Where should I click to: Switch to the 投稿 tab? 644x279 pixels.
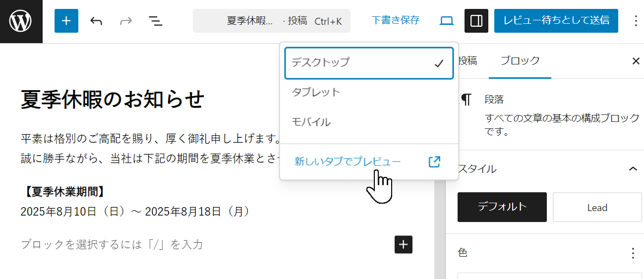point(468,61)
